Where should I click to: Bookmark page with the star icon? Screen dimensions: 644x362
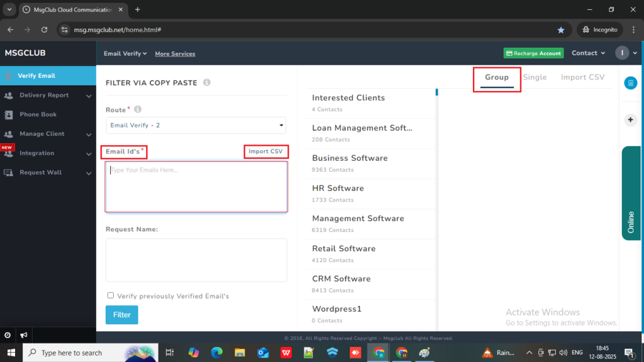561,30
